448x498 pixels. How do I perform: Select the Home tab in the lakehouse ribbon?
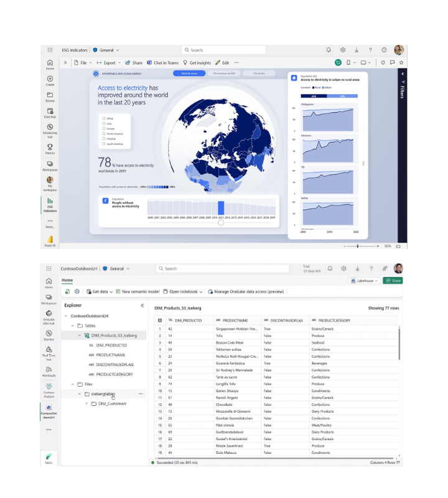coord(67,281)
